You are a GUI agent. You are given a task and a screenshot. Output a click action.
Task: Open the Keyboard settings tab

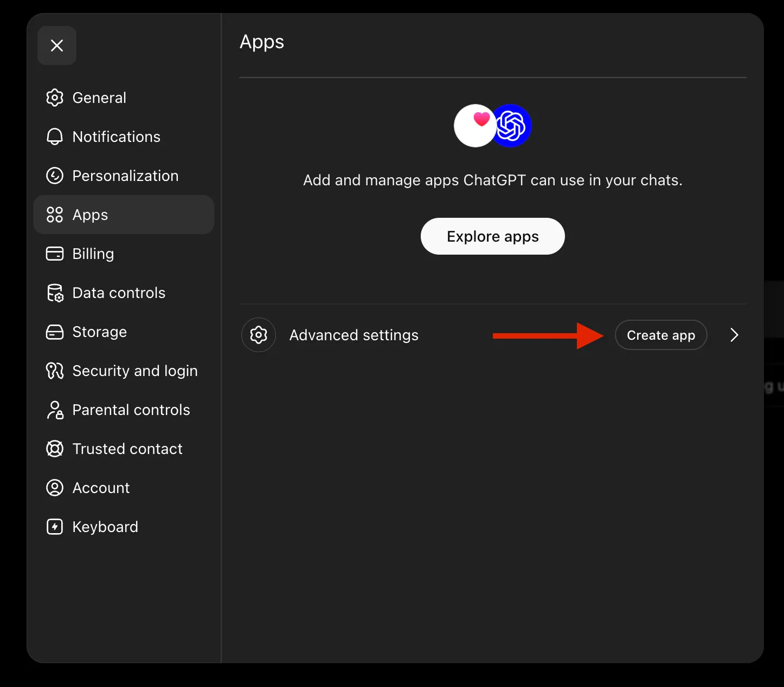click(124, 527)
